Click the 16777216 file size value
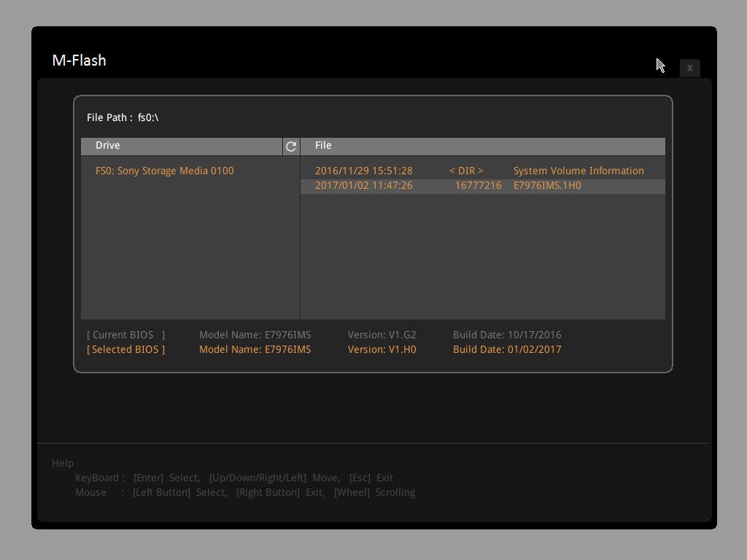 pos(479,185)
